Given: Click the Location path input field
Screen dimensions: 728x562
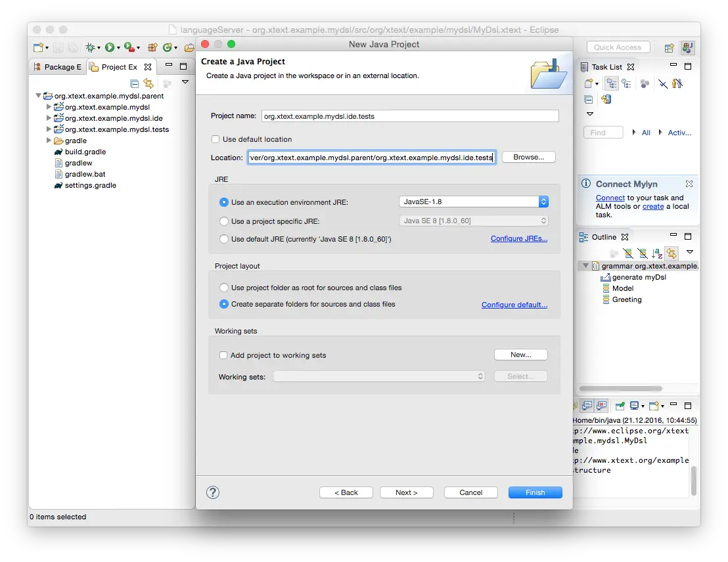Looking at the screenshot, I should tap(371, 158).
